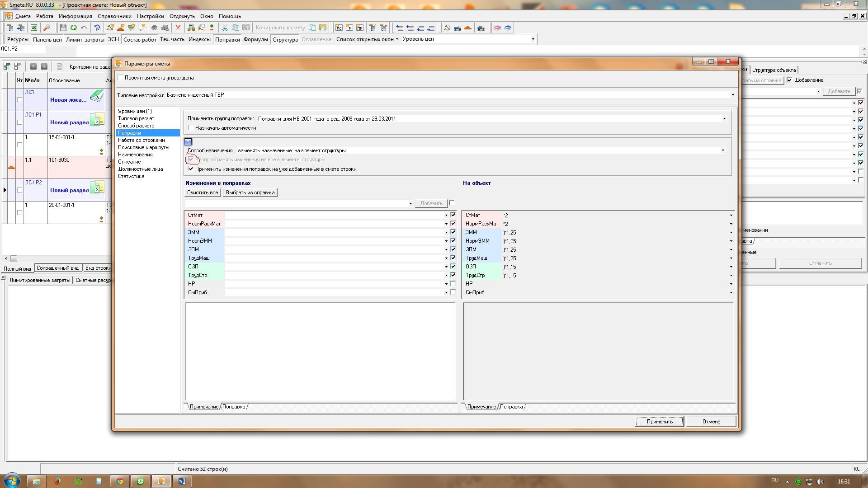
Task: Open the СтМат changes dropdown
Action: coord(446,215)
